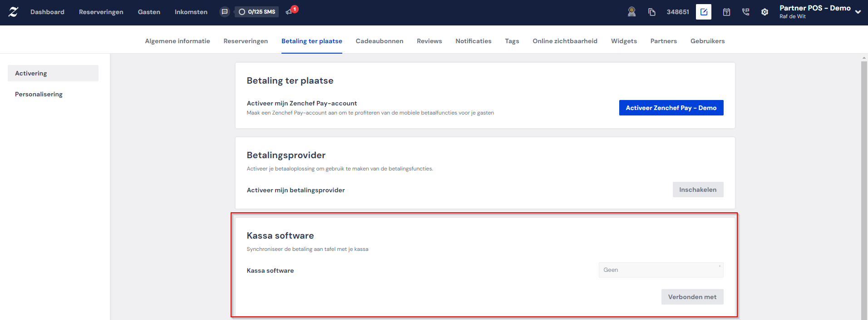Click Activeer Zenchef Pay - Demo button
868x320 pixels.
[x=671, y=108]
